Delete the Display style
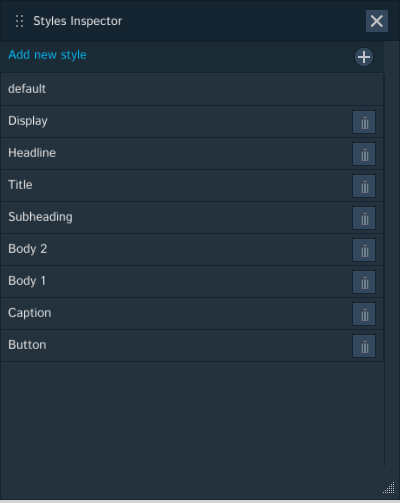The height and width of the screenshot is (503, 400). pos(364,122)
